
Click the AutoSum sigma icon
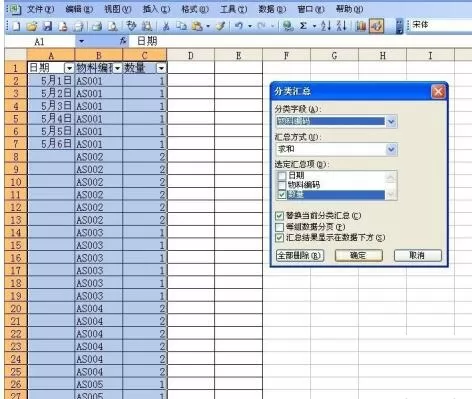(303, 26)
